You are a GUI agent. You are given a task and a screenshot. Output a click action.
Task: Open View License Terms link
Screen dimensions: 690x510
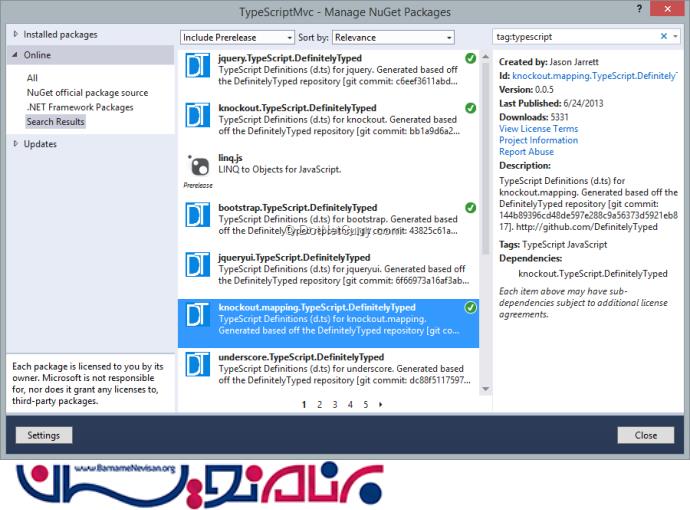pos(538,128)
